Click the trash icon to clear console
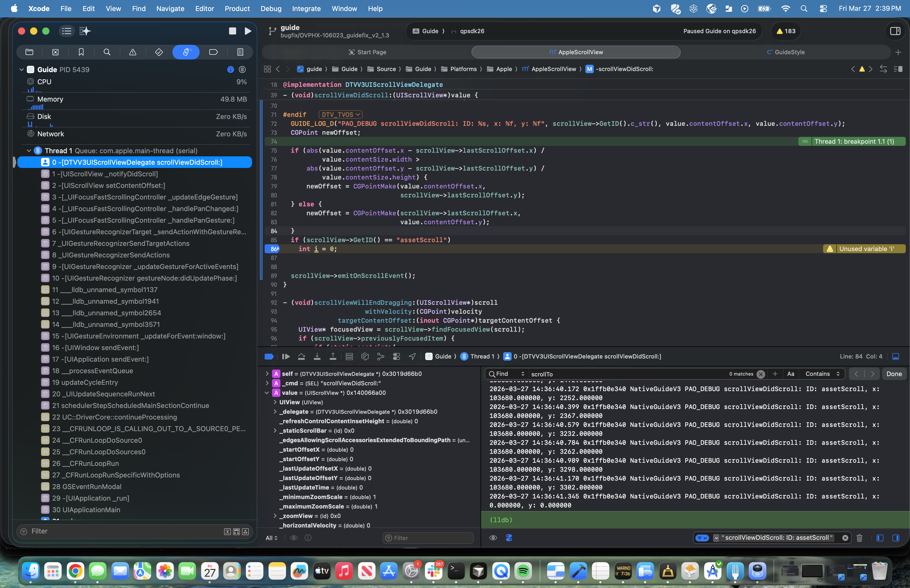Screen dimensions: 910x588 click(859, 538)
